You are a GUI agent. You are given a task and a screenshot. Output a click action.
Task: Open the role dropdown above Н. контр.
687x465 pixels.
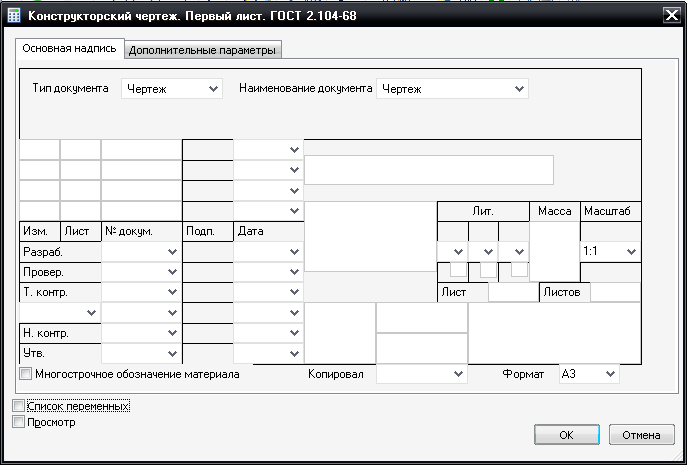60,312
